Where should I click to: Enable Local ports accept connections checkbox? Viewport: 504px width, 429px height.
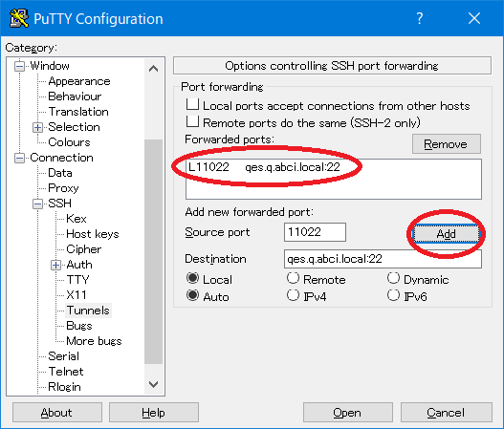[x=192, y=104]
